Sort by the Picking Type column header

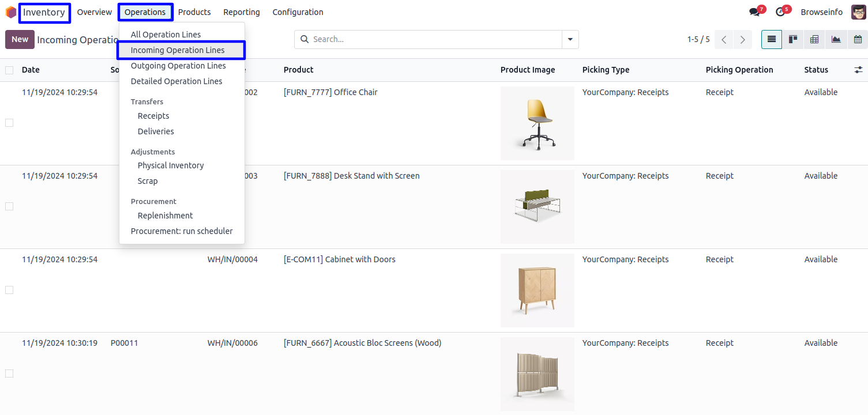(x=606, y=70)
